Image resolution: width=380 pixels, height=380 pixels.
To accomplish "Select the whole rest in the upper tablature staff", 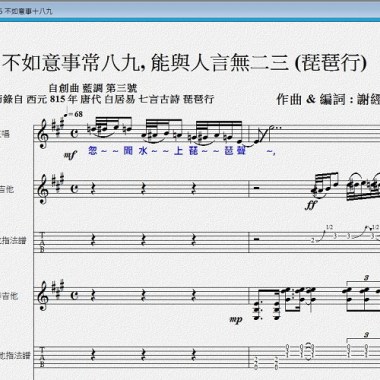I will point(257,239).
